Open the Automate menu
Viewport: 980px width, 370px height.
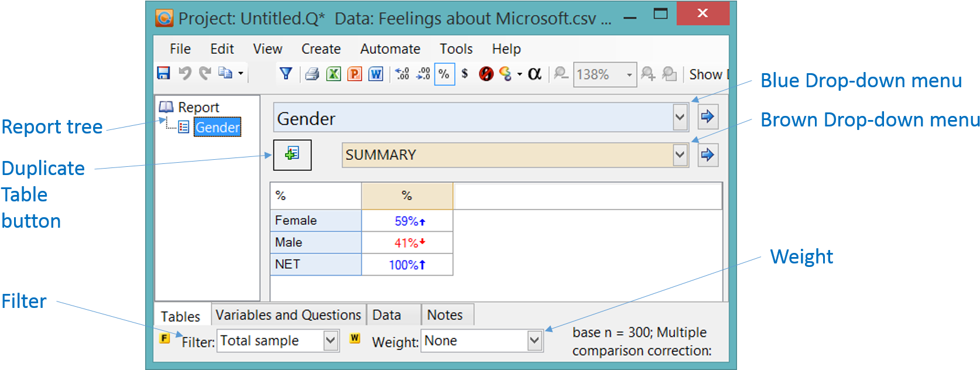[x=390, y=49]
